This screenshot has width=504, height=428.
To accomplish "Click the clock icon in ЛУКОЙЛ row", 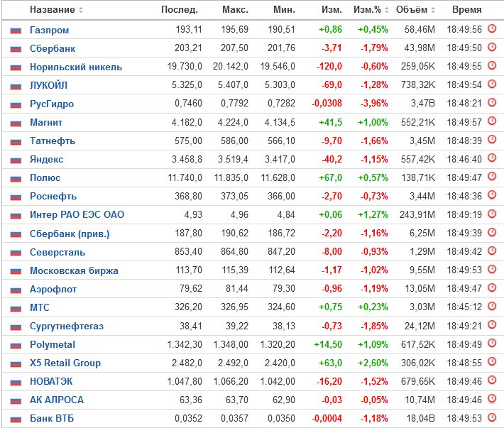I will coord(492,84).
